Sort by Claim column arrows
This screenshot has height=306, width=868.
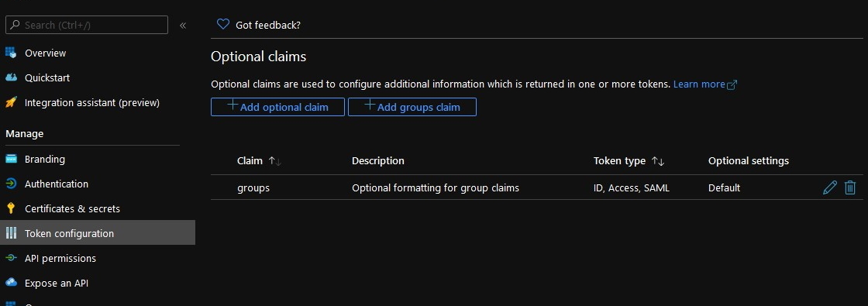click(x=274, y=161)
